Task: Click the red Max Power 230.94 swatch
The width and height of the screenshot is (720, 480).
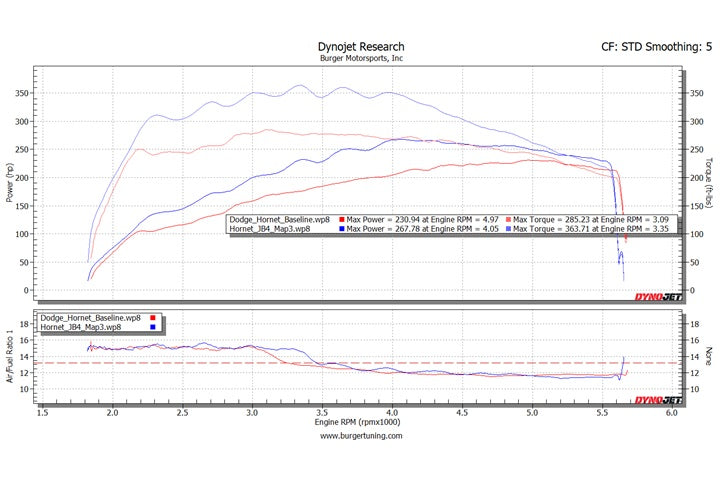Action: 342,220
